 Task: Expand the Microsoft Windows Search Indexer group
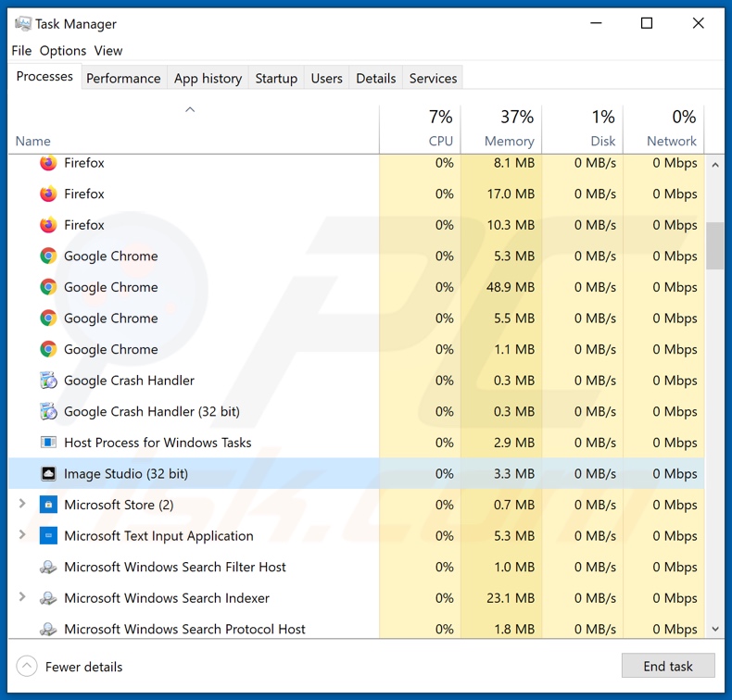[22, 598]
